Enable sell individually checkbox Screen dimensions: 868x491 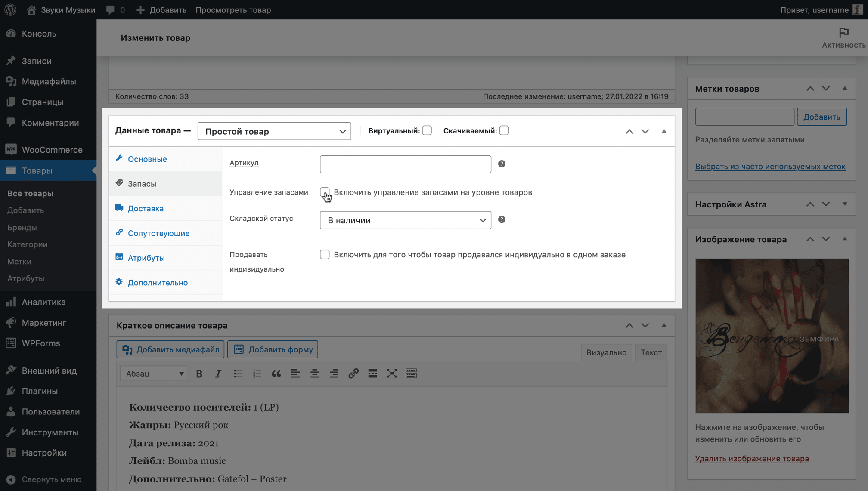point(325,254)
